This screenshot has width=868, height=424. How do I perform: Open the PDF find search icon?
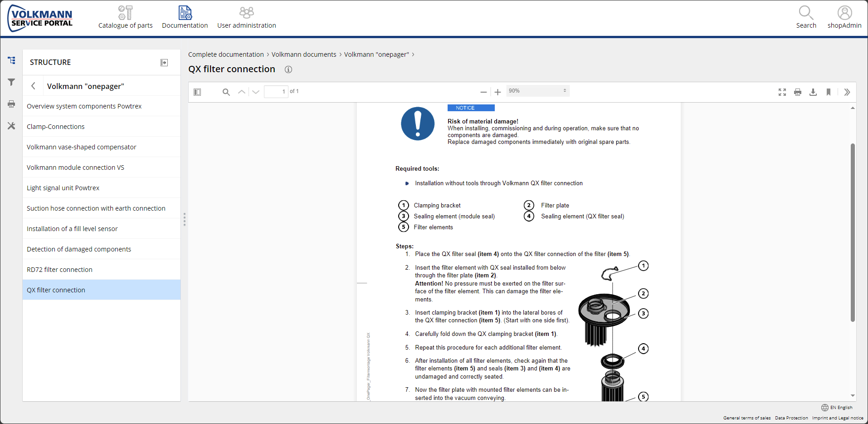click(226, 92)
